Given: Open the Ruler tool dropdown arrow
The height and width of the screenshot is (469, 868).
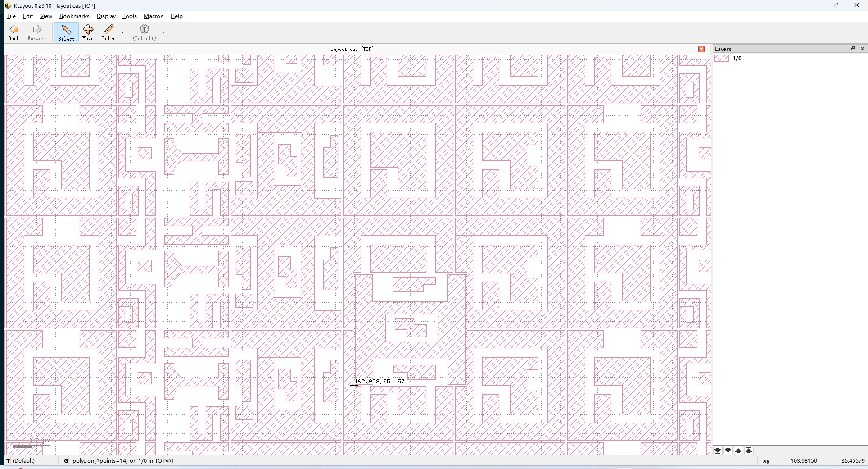Looking at the screenshot, I should pos(122,33).
